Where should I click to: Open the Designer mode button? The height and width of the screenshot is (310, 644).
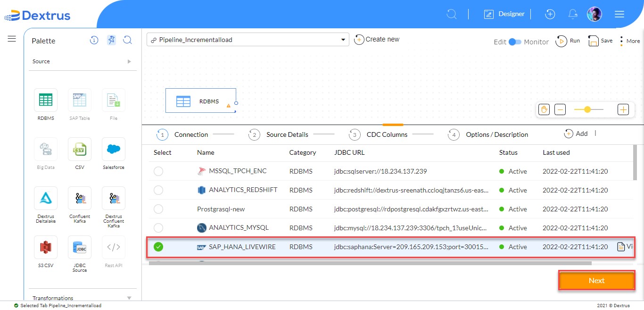[504, 14]
